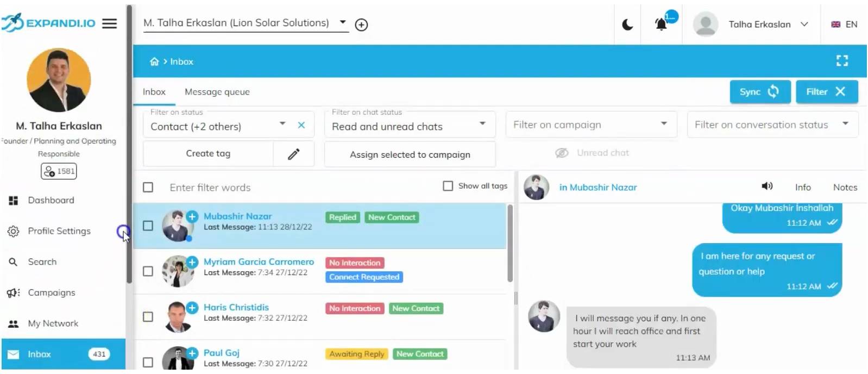868x374 pixels.
Task: Check the select-all conversations checkbox
Action: (x=148, y=187)
